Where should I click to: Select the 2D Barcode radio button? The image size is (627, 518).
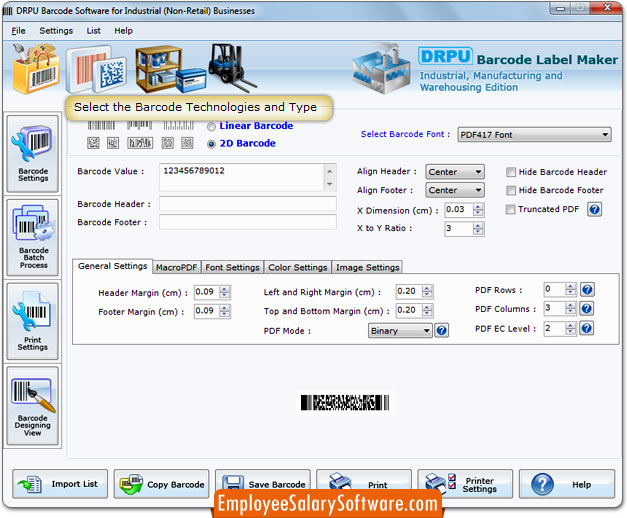coord(211,144)
